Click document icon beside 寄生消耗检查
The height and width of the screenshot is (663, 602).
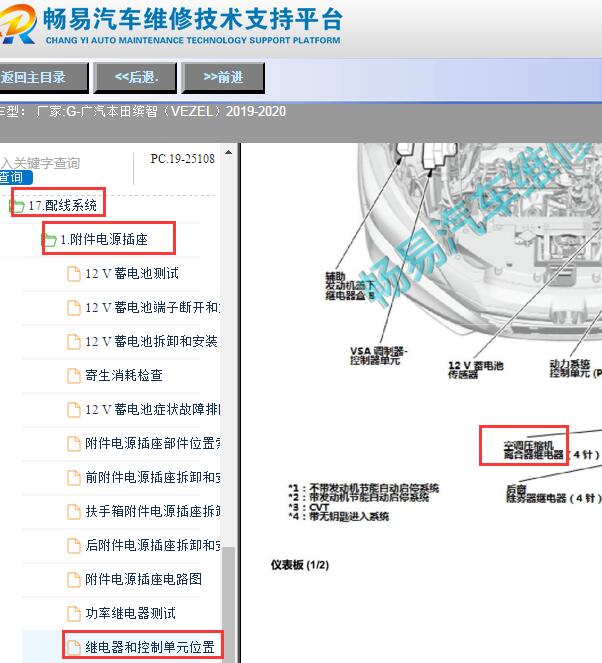(74, 375)
